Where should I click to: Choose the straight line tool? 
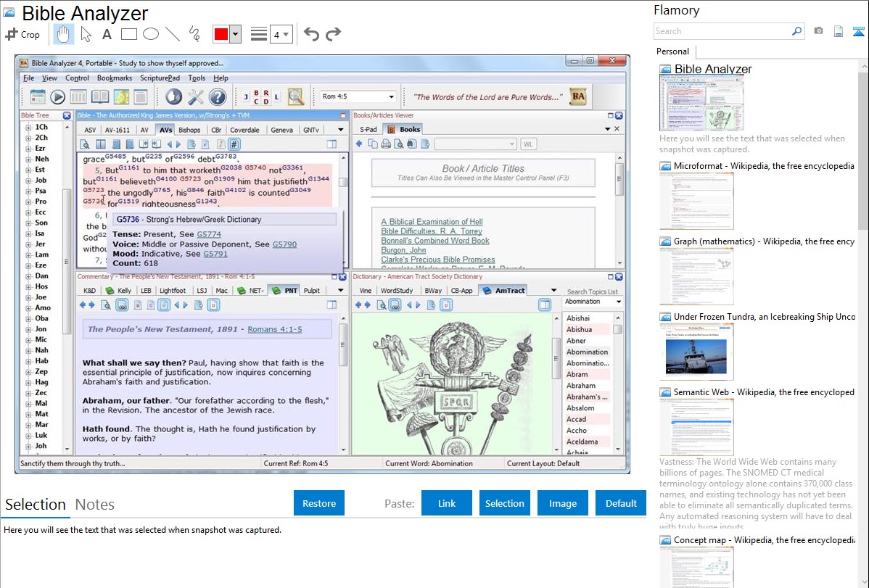pos(173,34)
